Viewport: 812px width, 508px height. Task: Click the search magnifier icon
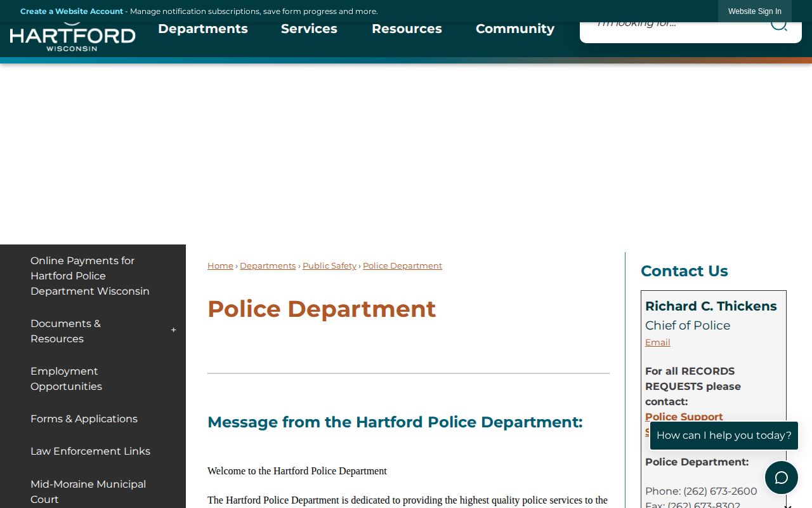coord(779,25)
